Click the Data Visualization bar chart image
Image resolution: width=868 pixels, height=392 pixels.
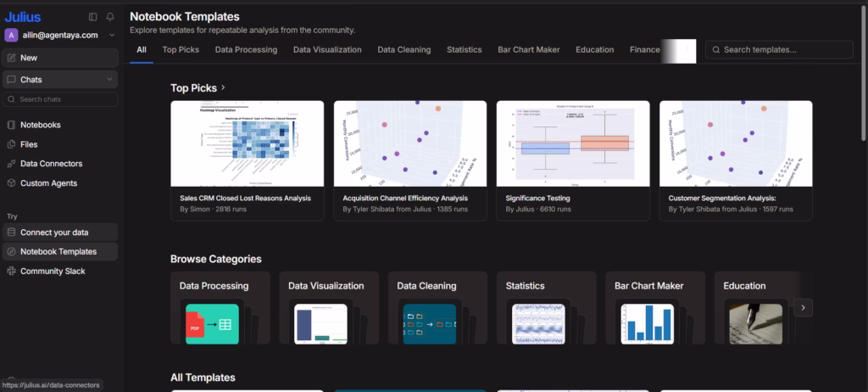coord(320,324)
